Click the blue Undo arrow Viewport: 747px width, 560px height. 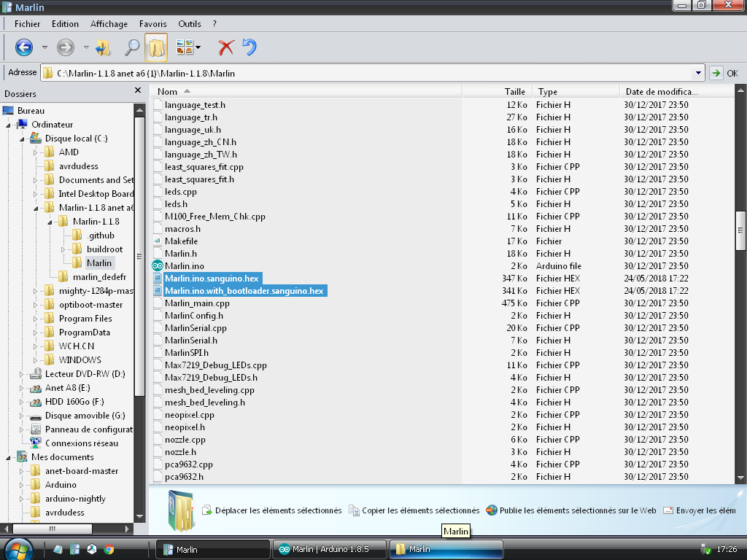pyautogui.click(x=249, y=47)
